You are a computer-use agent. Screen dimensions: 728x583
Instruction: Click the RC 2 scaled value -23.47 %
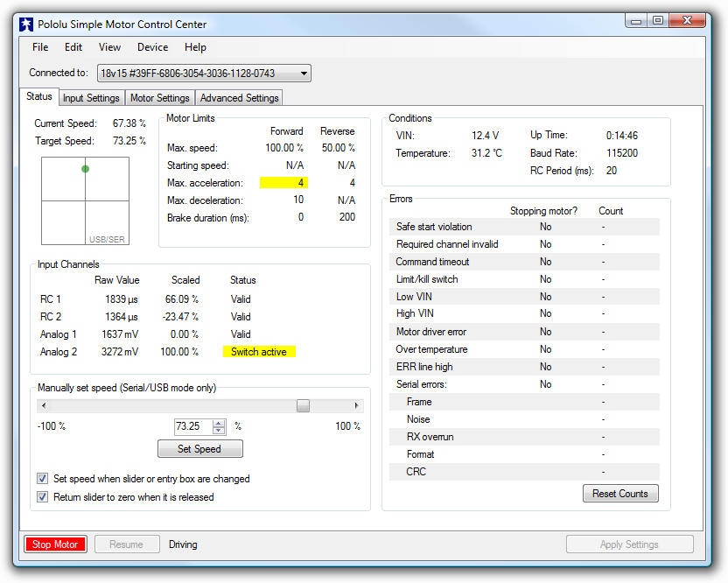180,317
